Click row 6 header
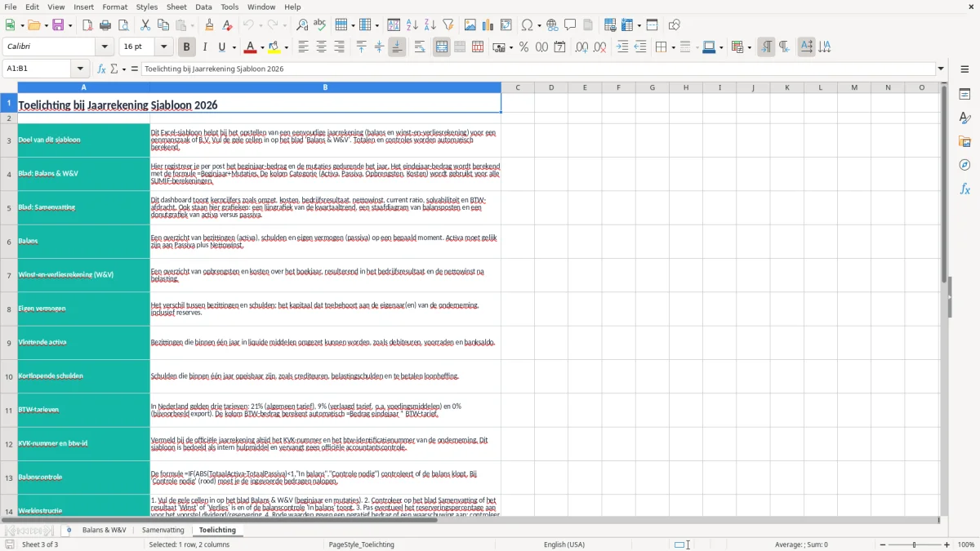980x551 pixels. 9,242
